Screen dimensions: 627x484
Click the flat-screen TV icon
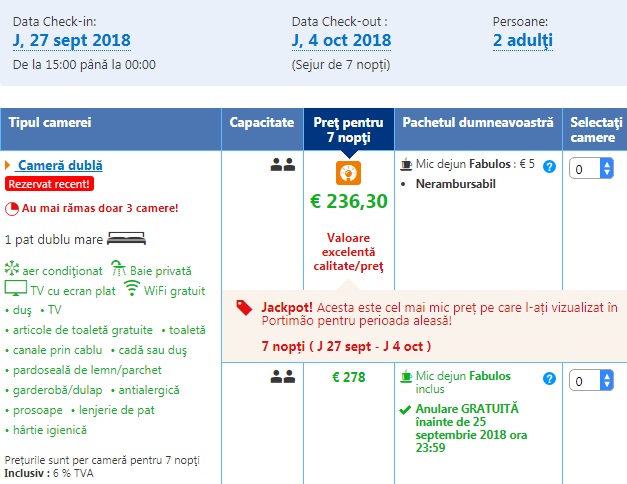click(15, 290)
